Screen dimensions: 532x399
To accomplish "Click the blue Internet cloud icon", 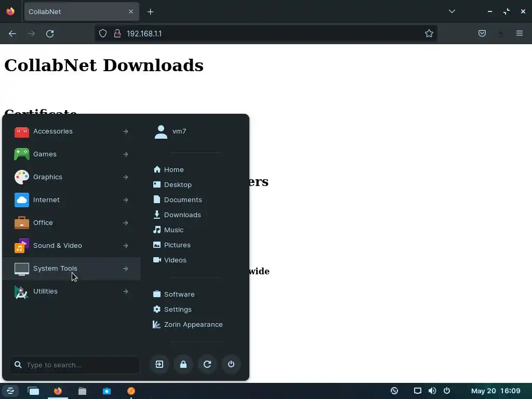I will click(x=22, y=200).
